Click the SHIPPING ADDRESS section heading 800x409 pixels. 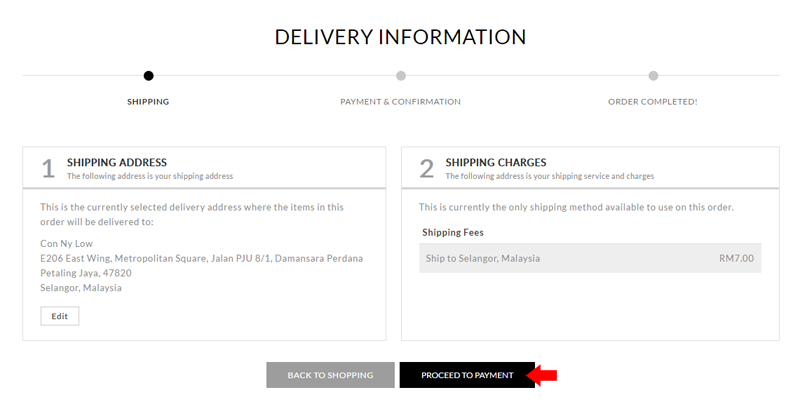click(x=117, y=163)
